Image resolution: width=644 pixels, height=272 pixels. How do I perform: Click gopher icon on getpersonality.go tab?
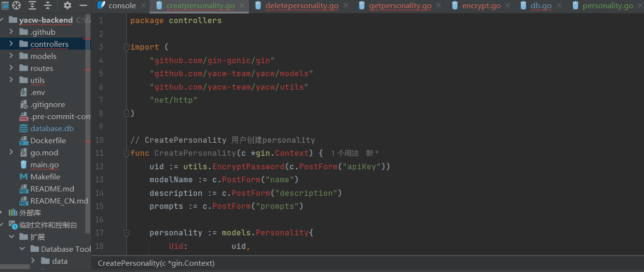pyautogui.click(x=362, y=6)
